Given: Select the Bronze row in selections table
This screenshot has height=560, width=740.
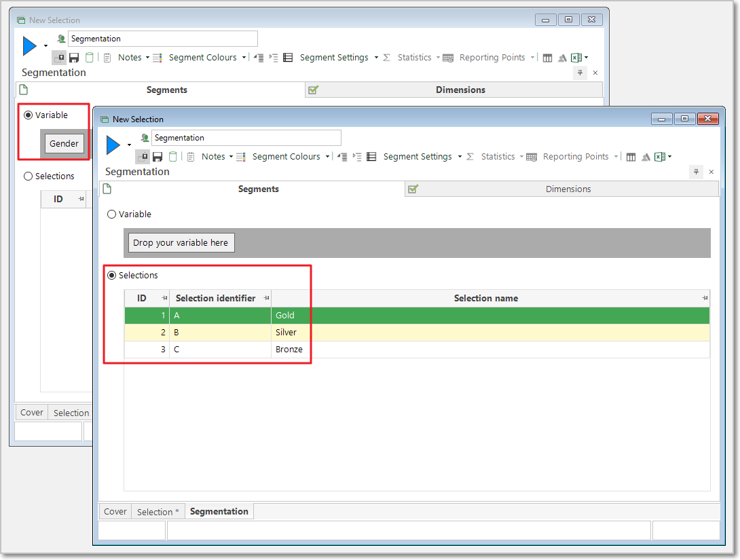Looking at the screenshot, I should pyautogui.click(x=418, y=349).
